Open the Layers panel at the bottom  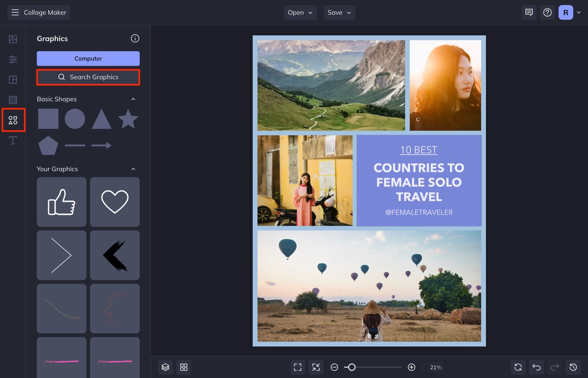tap(165, 367)
